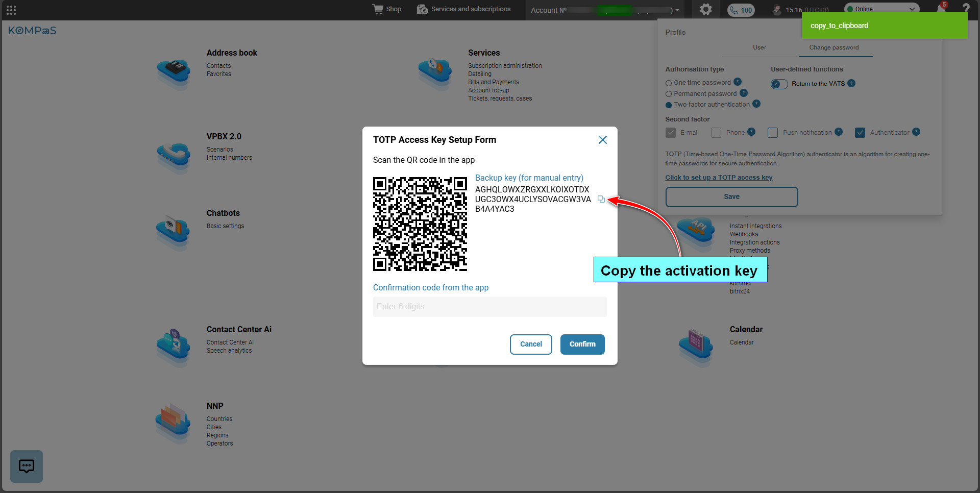Open the Online status dropdown

pos(881,9)
